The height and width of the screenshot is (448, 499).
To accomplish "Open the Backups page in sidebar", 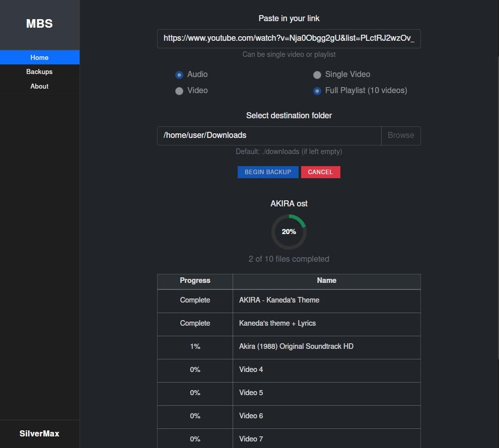I will click(39, 71).
